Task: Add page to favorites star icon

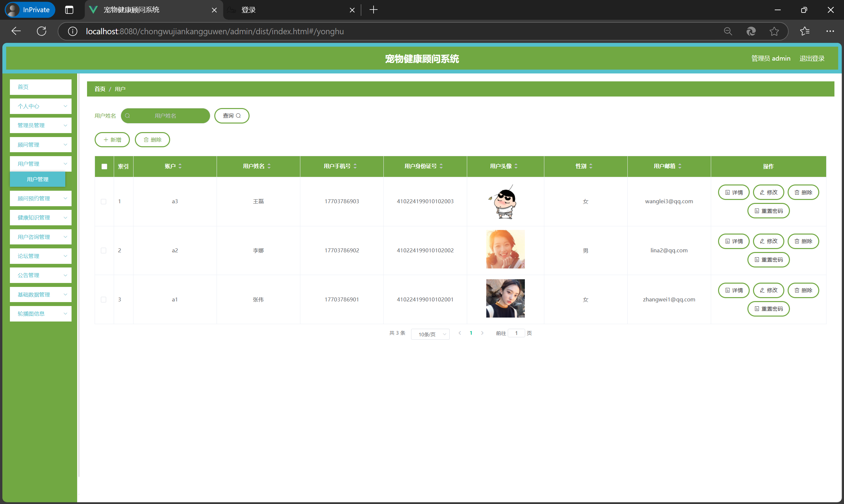Action: [x=774, y=31]
